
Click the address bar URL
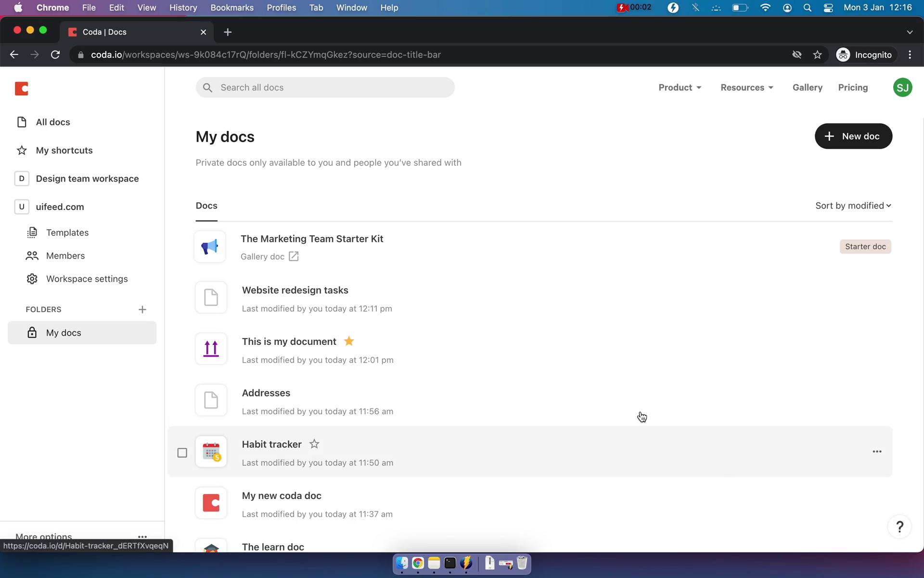[266, 54]
